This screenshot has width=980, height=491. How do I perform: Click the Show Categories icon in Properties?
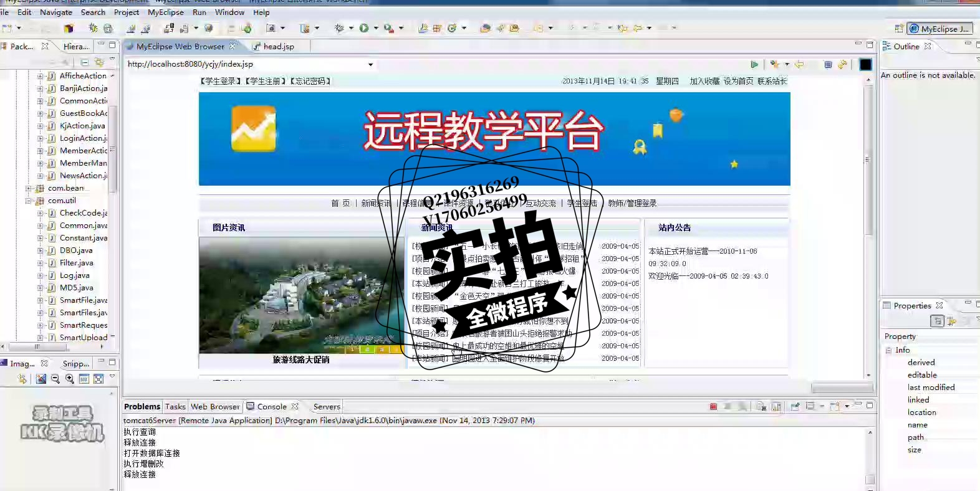click(937, 321)
